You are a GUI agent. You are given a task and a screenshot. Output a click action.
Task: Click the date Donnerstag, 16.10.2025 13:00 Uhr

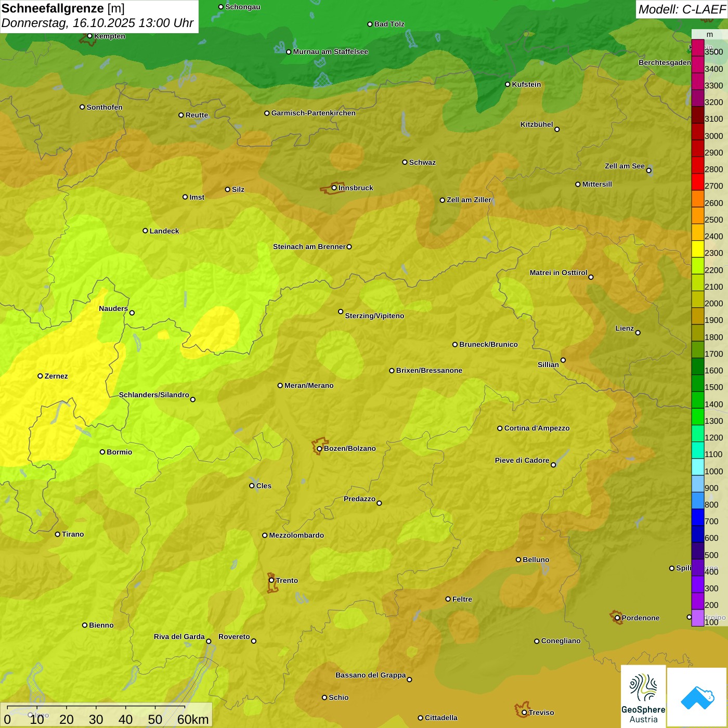(97, 23)
